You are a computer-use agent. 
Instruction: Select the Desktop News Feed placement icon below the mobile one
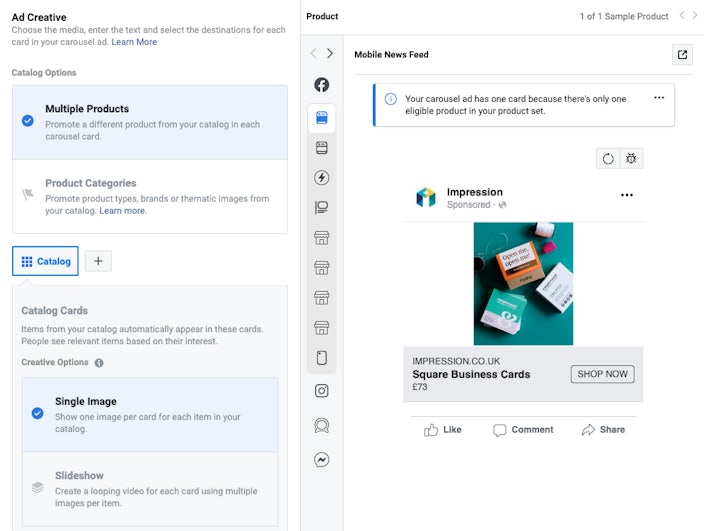[x=321, y=148]
